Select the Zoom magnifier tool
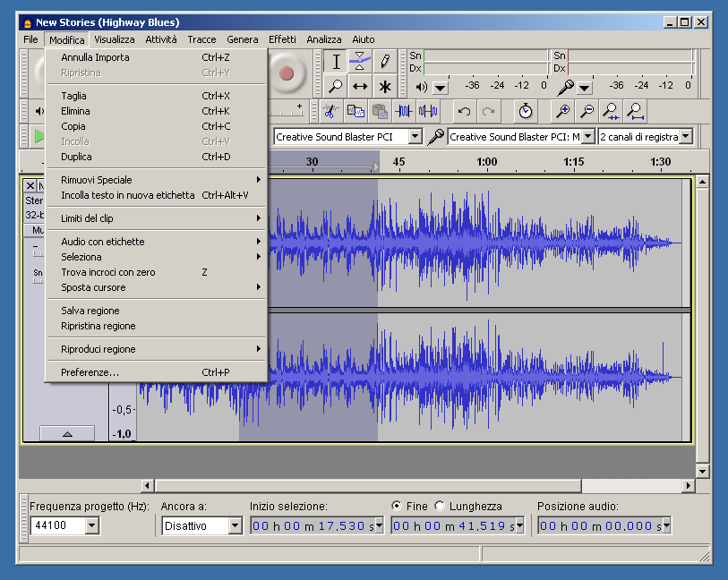 [336, 86]
